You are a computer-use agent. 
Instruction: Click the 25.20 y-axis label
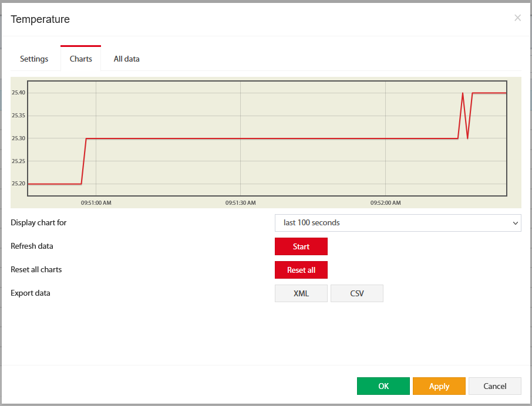(x=18, y=183)
